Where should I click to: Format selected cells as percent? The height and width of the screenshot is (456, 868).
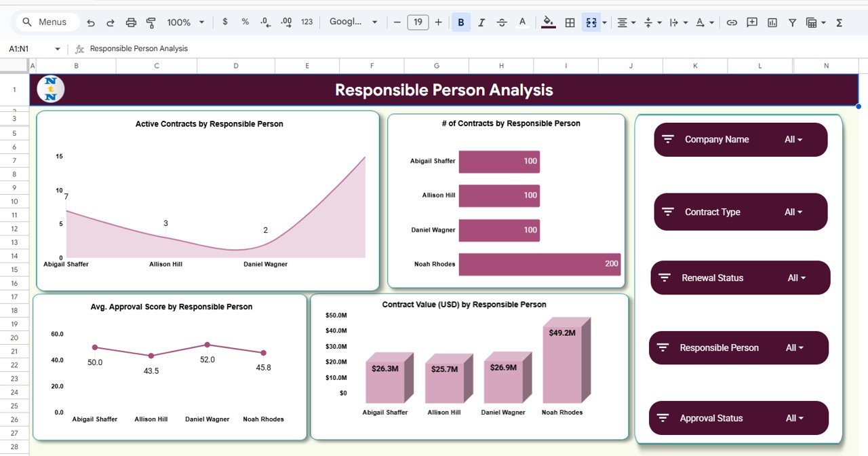[245, 22]
